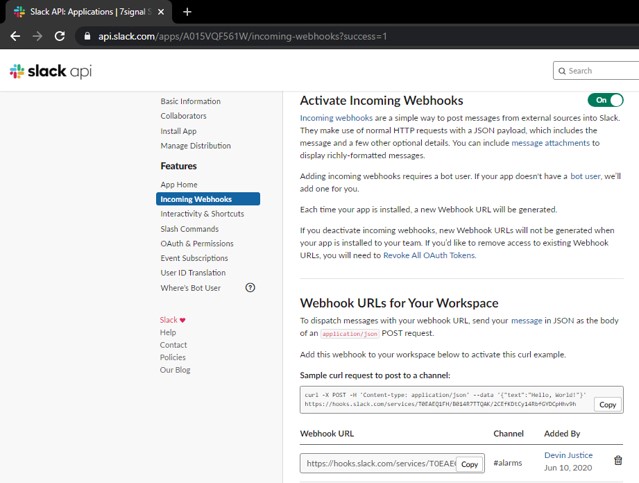Reload the page with browser refresh icon

(60, 36)
